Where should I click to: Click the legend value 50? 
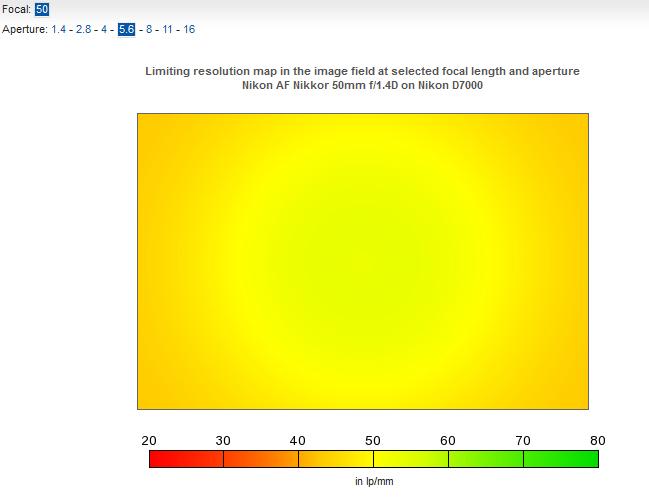pyautogui.click(x=373, y=440)
